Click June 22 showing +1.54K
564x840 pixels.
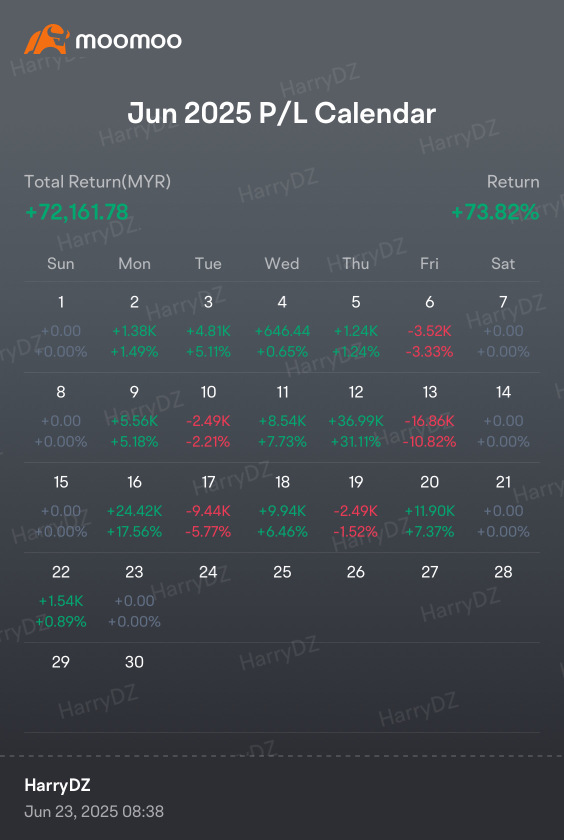coord(61,597)
